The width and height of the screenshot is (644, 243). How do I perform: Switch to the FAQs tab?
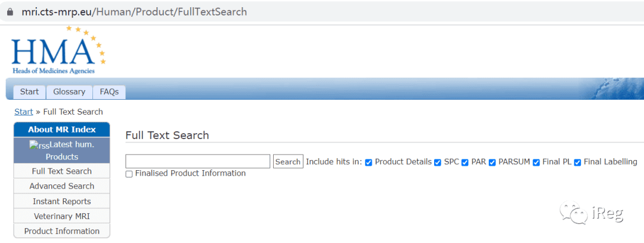click(x=109, y=92)
